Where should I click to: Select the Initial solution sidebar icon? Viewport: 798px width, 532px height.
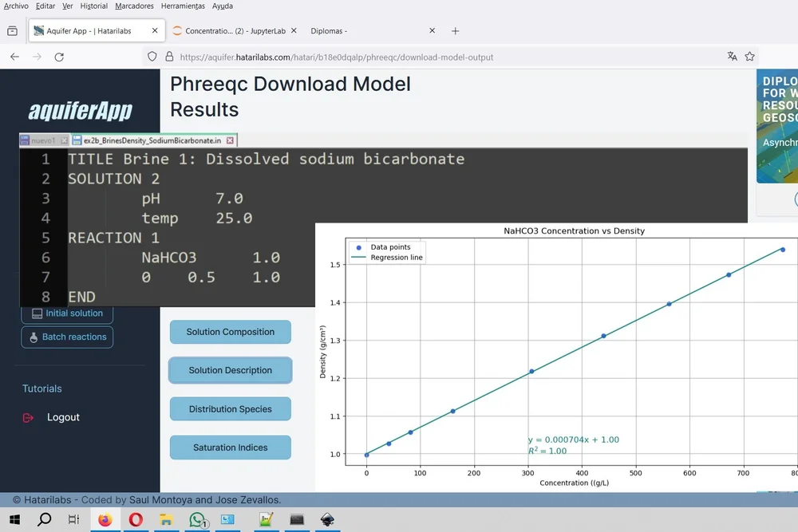point(37,313)
